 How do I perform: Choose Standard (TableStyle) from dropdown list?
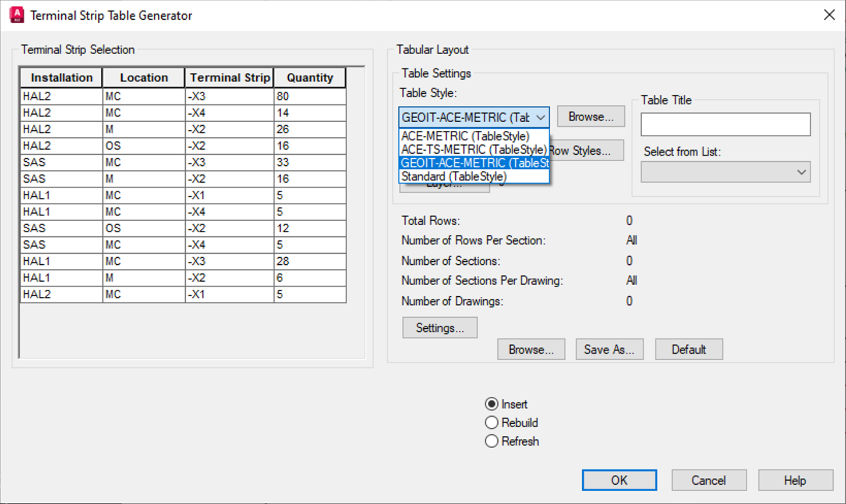[x=474, y=176]
